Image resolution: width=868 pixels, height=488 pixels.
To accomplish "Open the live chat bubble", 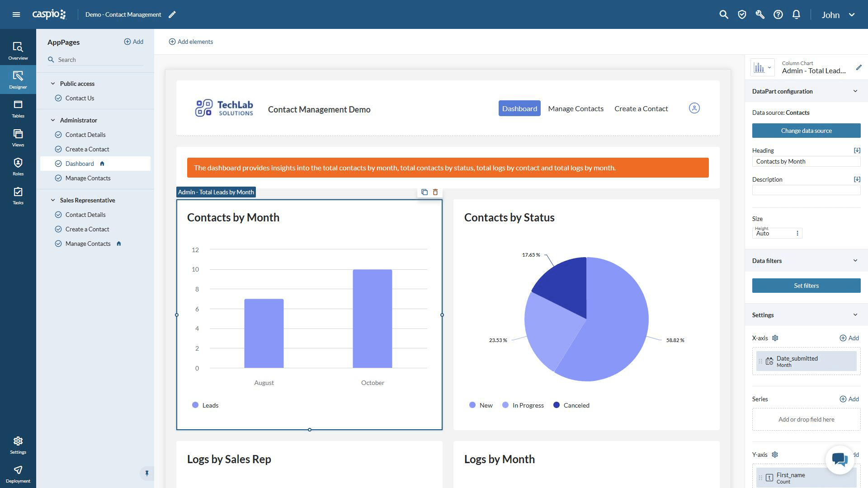I will (840, 460).
